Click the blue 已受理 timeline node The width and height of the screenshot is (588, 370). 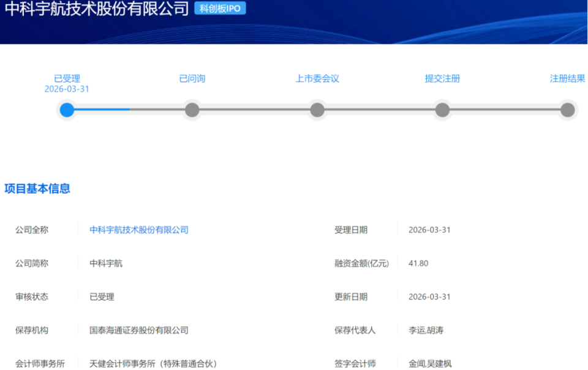click(x=67, y=110)
